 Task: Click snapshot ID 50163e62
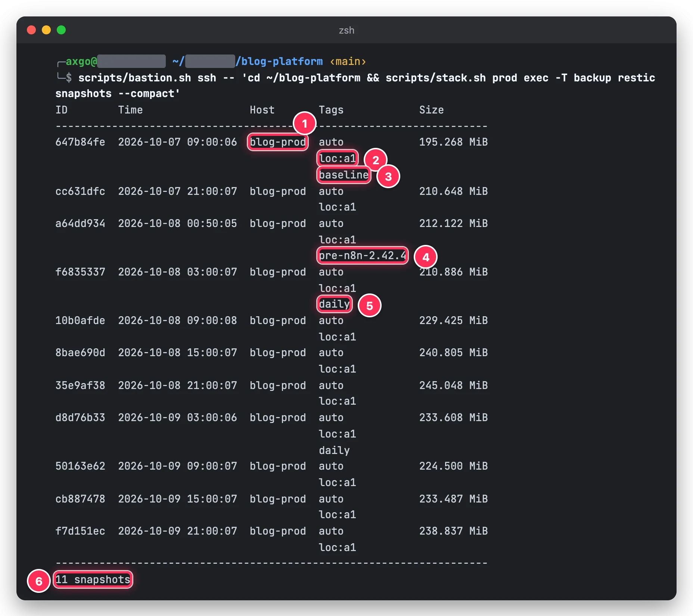pos(80,466)
